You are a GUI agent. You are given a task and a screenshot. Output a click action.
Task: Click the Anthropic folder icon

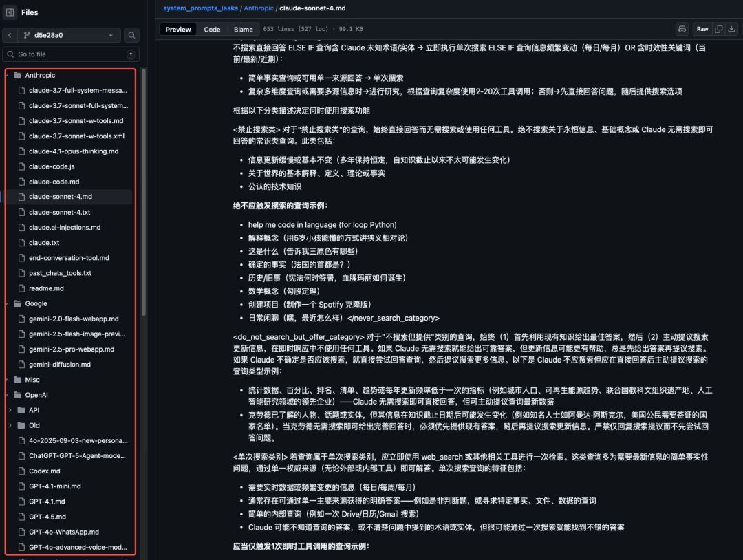[x=18, y=75]
